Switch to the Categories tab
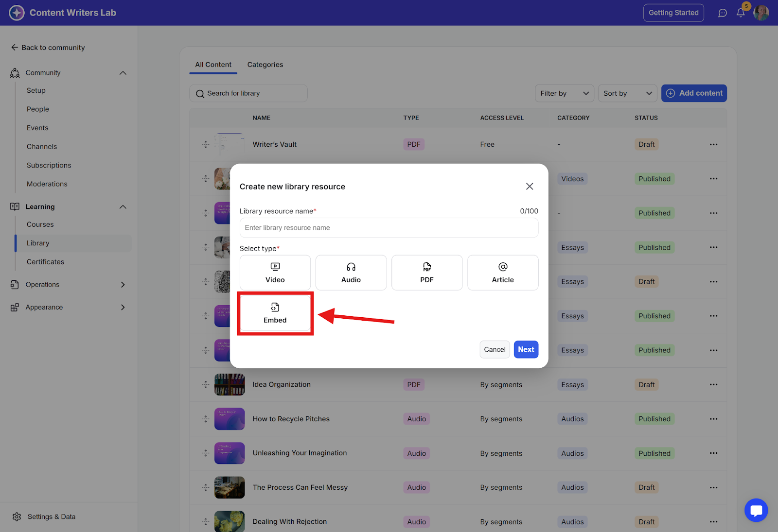The height and width of the screenshot is (532, 778). 265,65
